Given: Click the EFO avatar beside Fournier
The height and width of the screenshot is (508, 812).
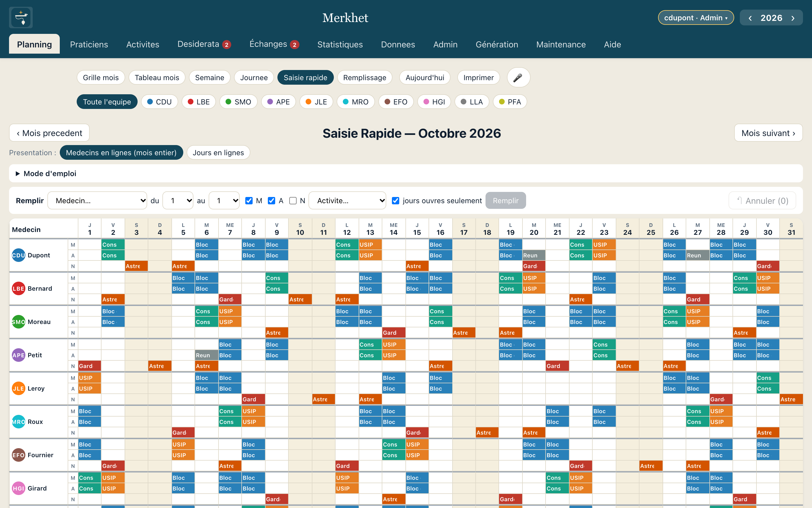Looking at the screenshot, I should (18, 455).
